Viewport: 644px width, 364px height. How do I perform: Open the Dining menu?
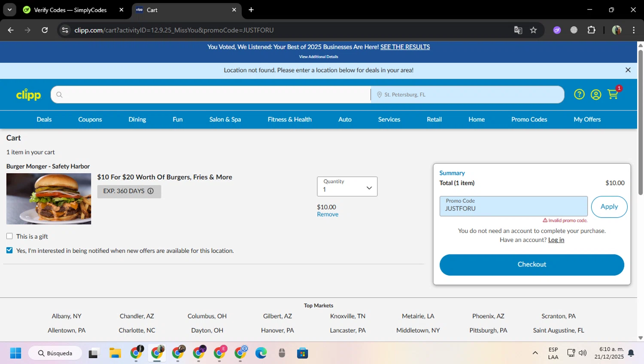click(137, 119)
